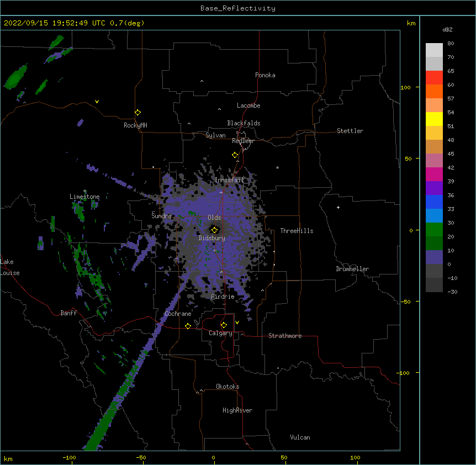Screen dimensions: 476x465
Task: Click the Lake Louise label
Action: pos(10,267)
